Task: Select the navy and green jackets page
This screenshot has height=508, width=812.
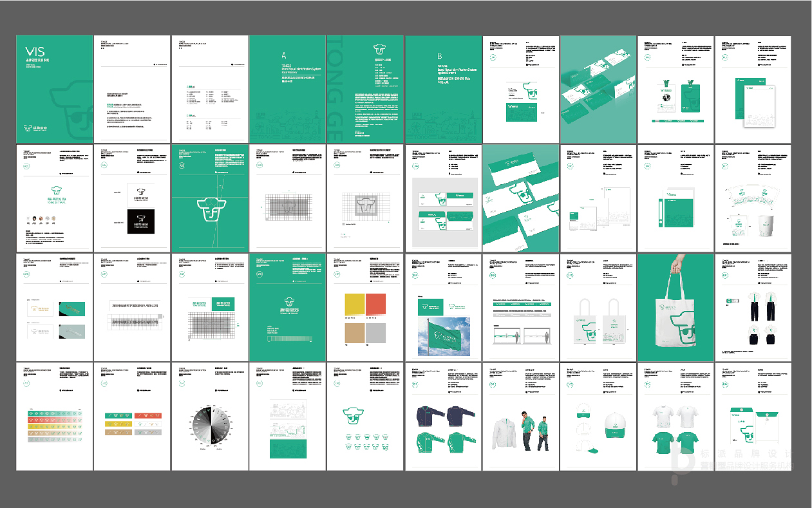Action: 443,417
